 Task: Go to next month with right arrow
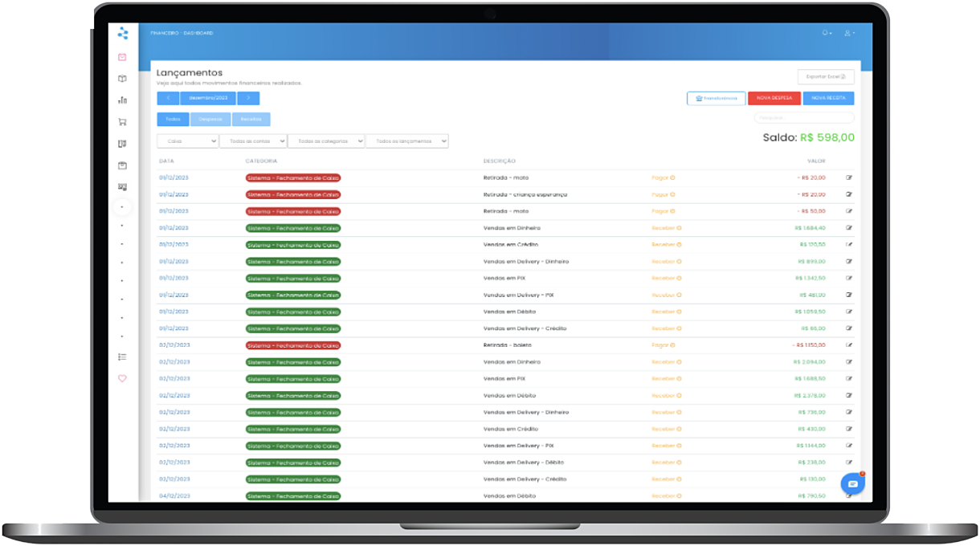[x=248, y=98]
